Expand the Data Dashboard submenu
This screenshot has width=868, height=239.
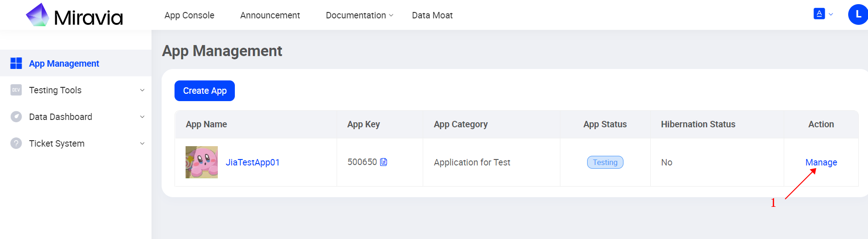142,117
